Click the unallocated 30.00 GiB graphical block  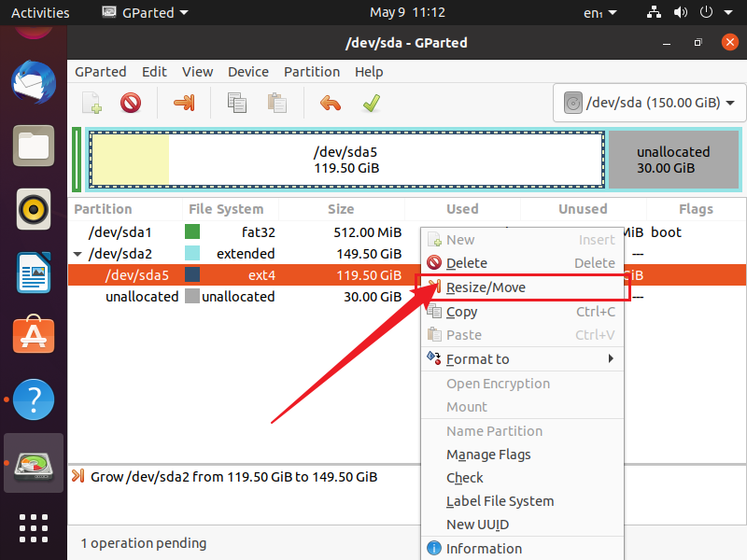[673, 160]
